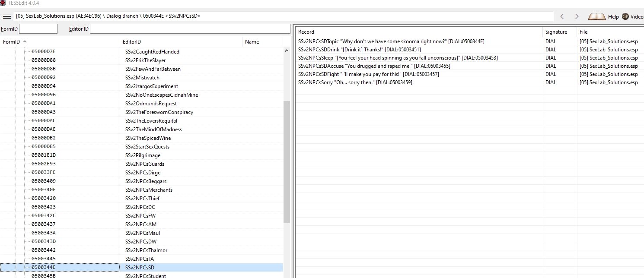
Task: Click the TES5Edit application icon in title bar
Action: click(x=3, y=3)
